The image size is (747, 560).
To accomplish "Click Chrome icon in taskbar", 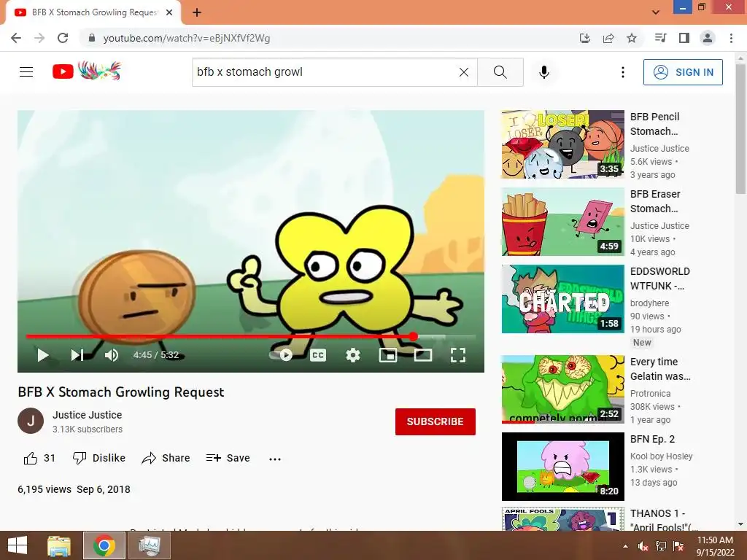I will [104, 545].
